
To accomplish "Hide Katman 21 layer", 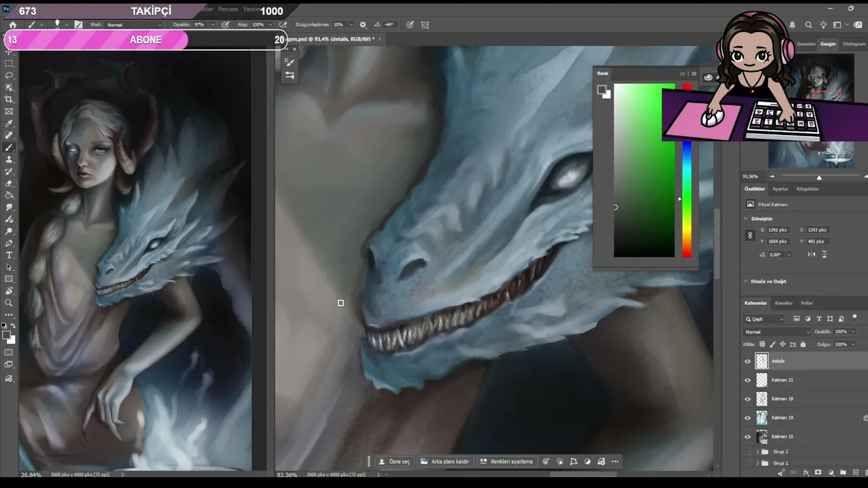I will pos(748,380).
